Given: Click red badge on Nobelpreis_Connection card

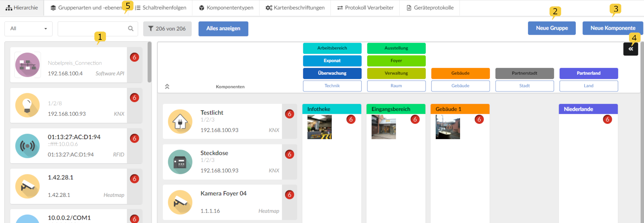Looking at the screenshot, I should click(135, 57).
